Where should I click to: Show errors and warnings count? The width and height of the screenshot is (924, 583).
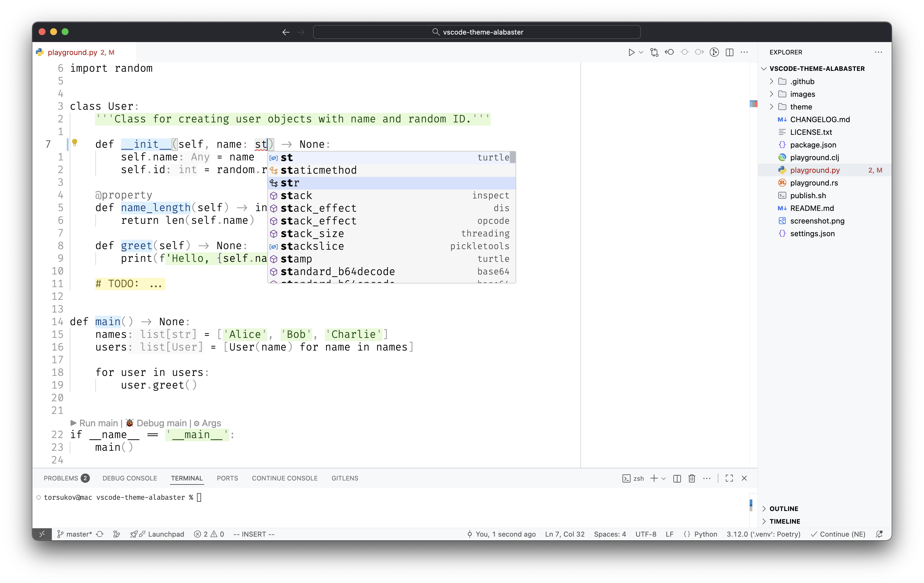(209, 534)
